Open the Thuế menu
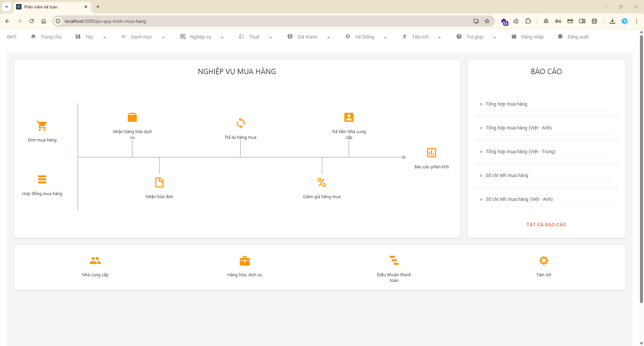Screen dimensions: 644x346 point(254,37)
